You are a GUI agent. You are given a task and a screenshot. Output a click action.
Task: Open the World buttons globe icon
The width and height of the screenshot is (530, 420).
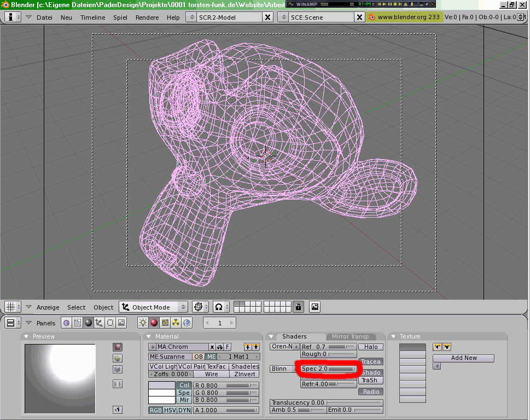[188, 323]
